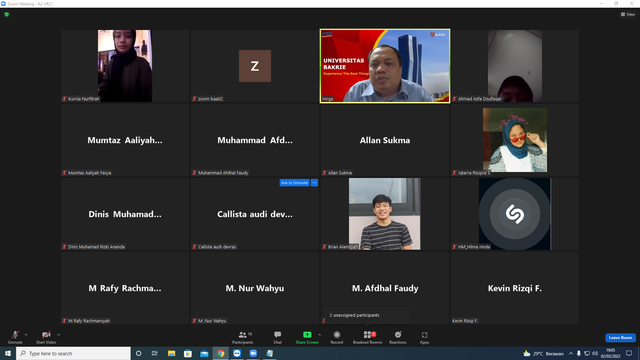Open the View layout menu
Viewport: 640px width, 360px height.
(x=628, y=14)
